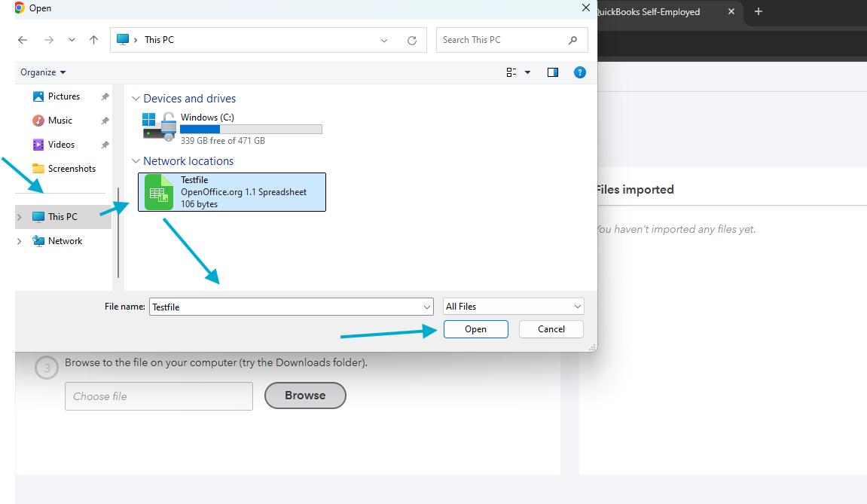Click the navigation pane scrollbar

point(118,232)
